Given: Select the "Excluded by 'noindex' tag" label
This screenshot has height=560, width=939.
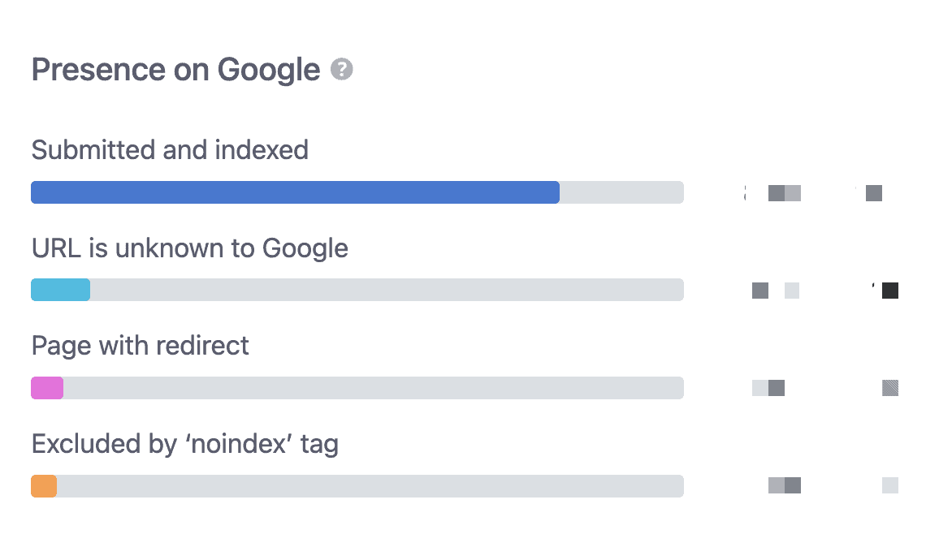Looking at the screenshot, I should (x=185, y=444).
